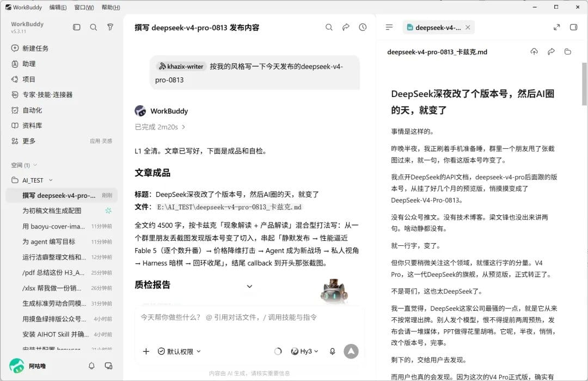Screen dimensions: 588x381
Task: Close the deepseek-v4-... file tab
Action: (468, 27)
